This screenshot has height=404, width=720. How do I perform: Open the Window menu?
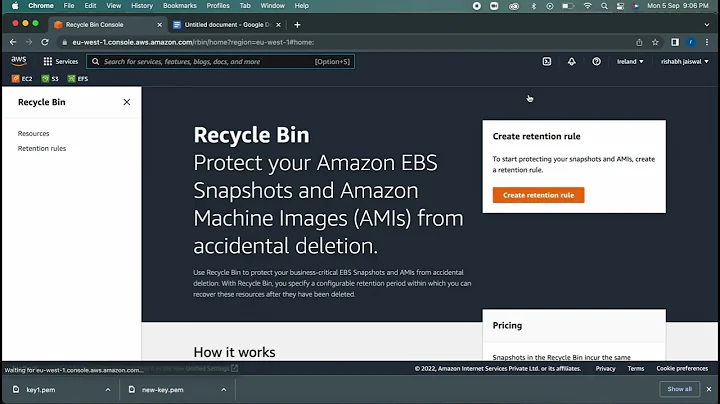272,6
